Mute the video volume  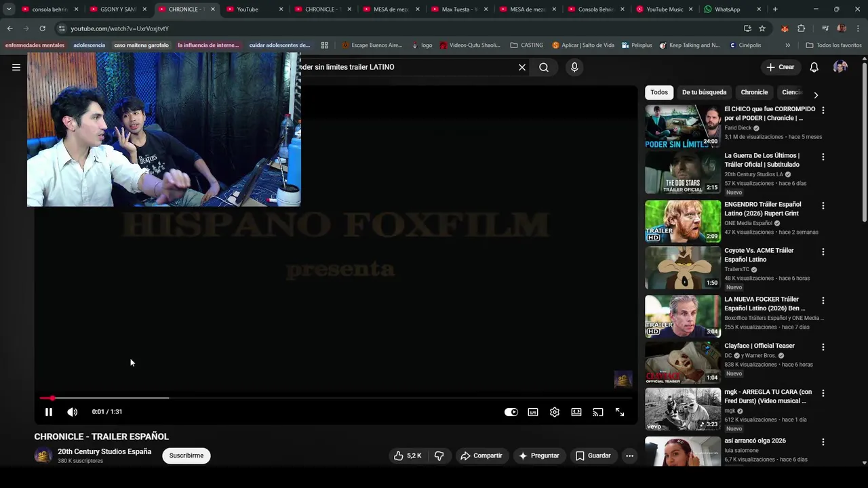click(73, 412)
